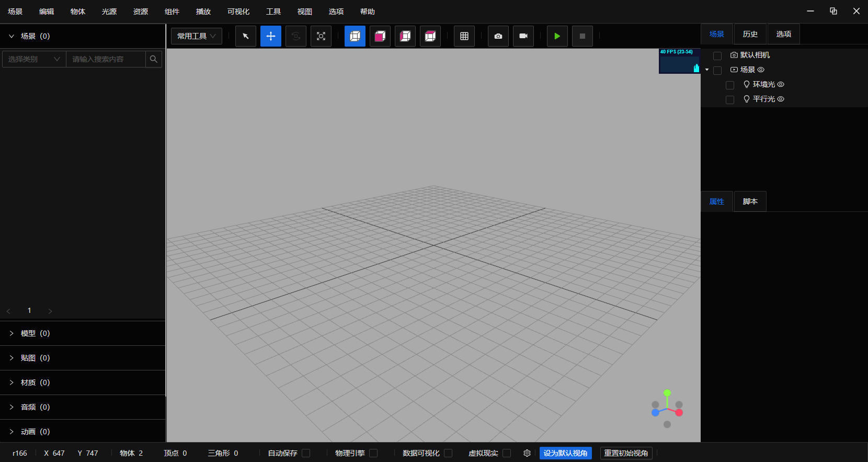Check the 默认相机 tree checkbox

pos(717,55)
